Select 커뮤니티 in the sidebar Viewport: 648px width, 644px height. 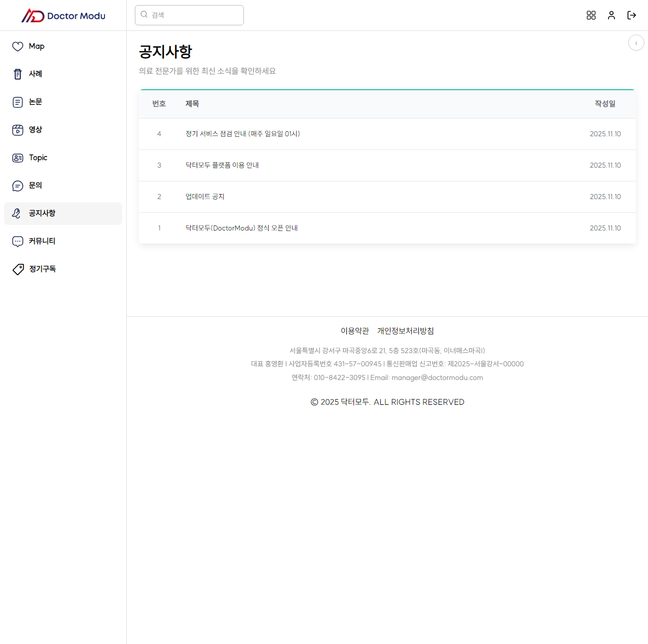(42, 241)
